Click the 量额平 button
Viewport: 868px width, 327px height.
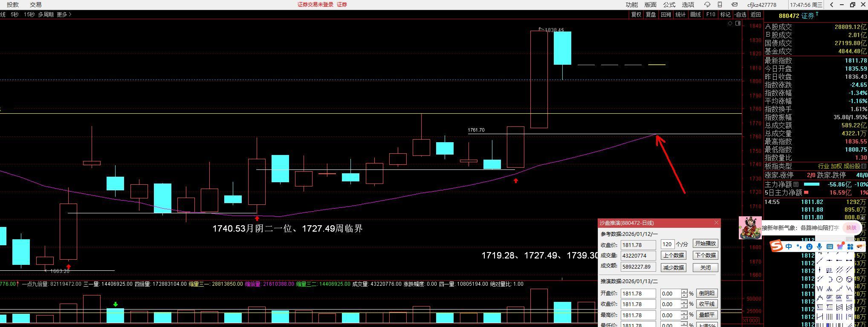(707, 315)
